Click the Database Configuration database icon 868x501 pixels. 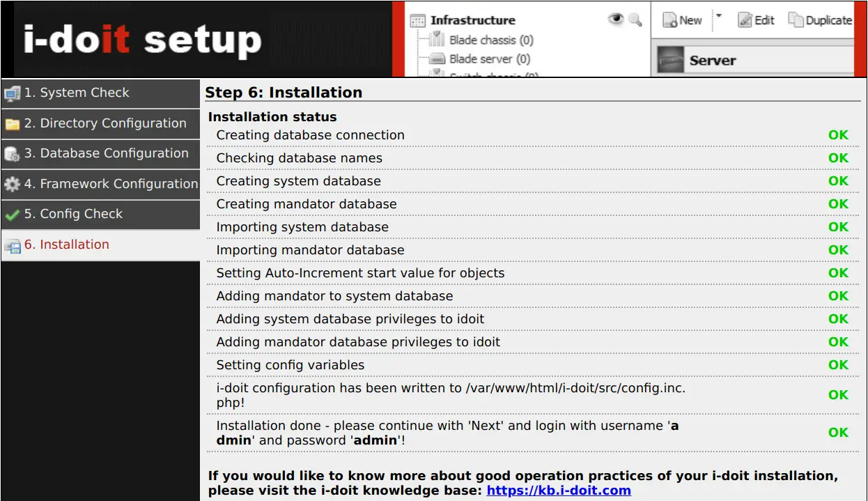[x=12, y=153]
